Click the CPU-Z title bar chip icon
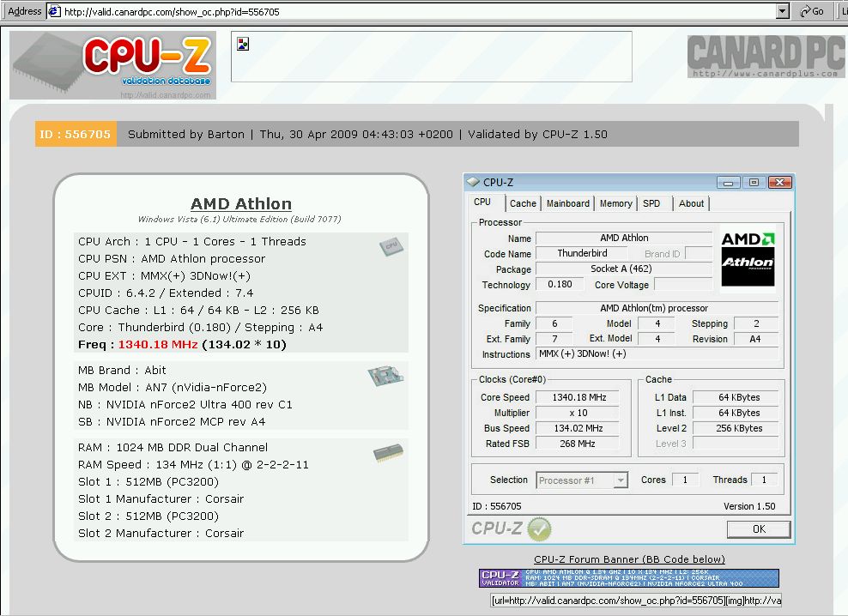The image size is (848, 616). pos(473,182)
